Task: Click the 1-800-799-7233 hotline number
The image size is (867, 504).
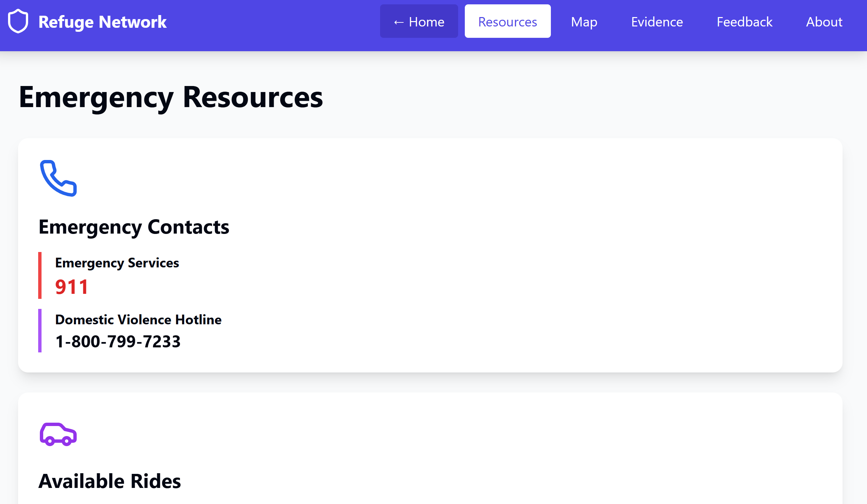Action: [118, 341]
